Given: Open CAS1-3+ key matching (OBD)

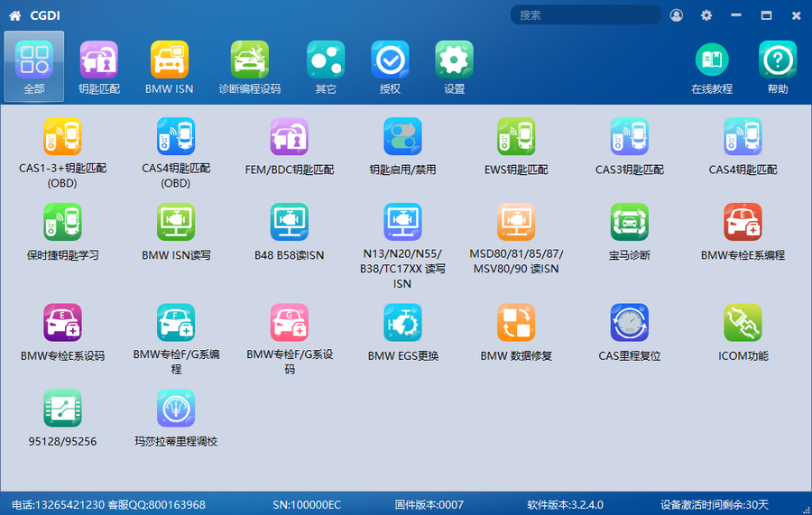Looking at the screenshot, I should click(x=62, y=137).
